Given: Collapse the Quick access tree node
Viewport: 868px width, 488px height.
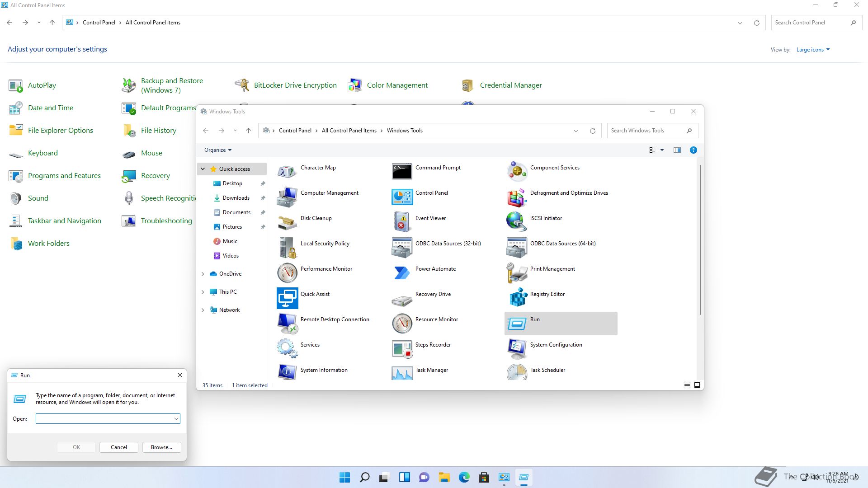Looking at the screenshot, I should click(x=203, y=169).
